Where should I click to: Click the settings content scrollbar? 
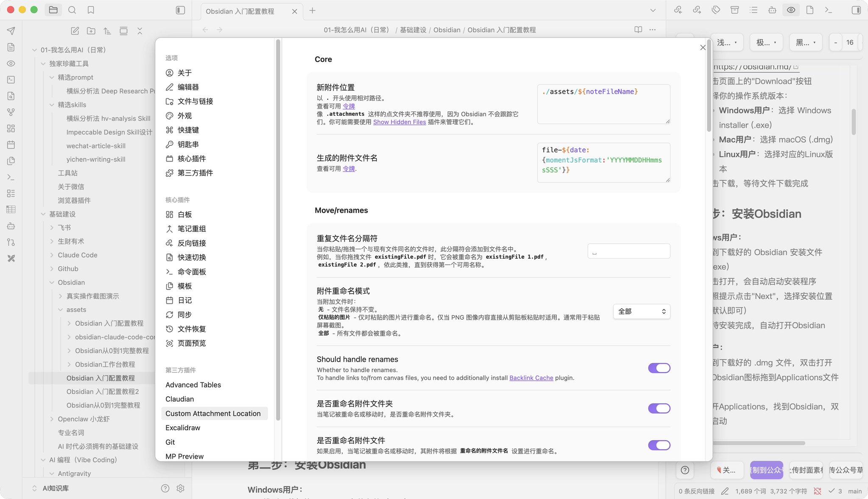click(x=709, y=86)
